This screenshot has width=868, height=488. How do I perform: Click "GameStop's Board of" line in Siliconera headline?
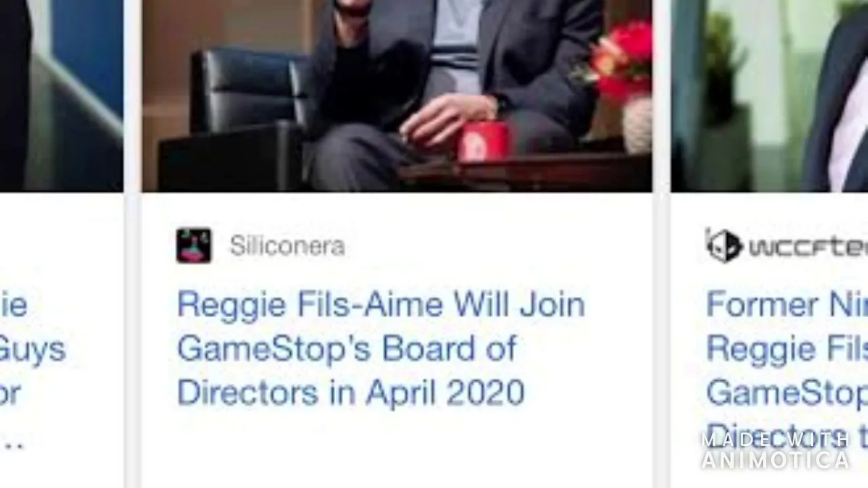coord(347,348)
